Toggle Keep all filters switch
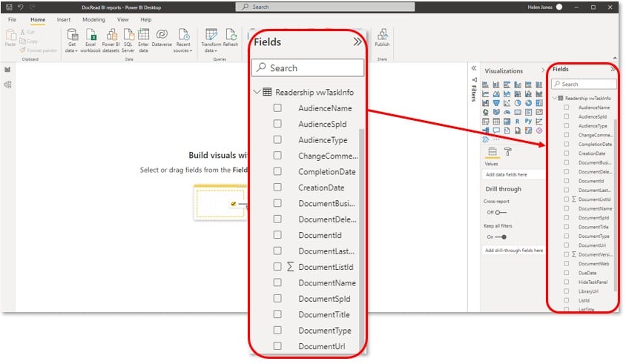 coord(501,236)
